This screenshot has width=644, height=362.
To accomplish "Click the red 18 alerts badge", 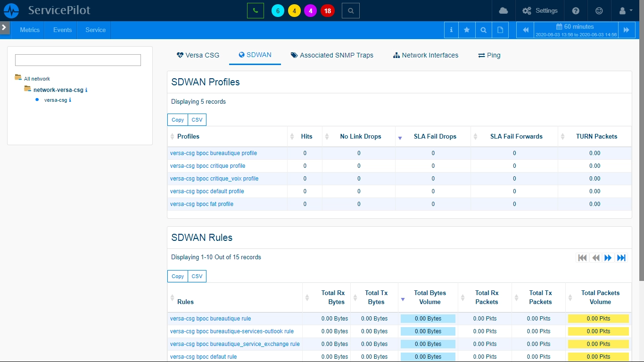I will tap(328, 11).
